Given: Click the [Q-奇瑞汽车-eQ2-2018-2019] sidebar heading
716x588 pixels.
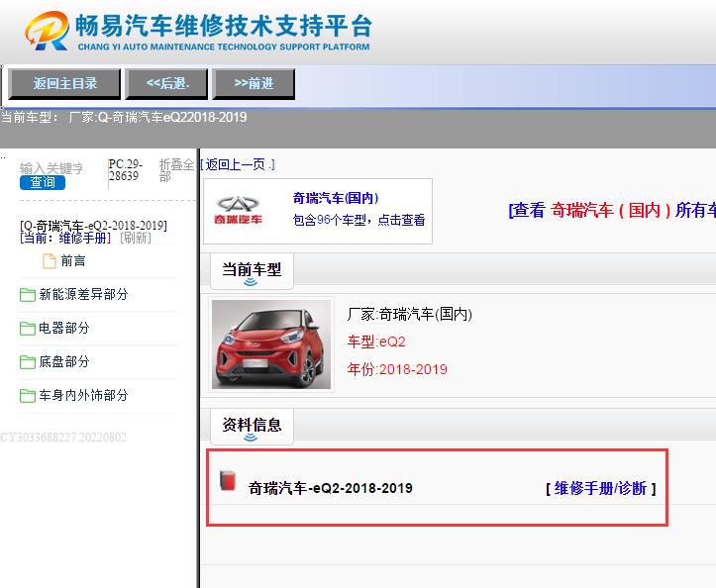Looking at the screenshot, I should coord(94,226).
